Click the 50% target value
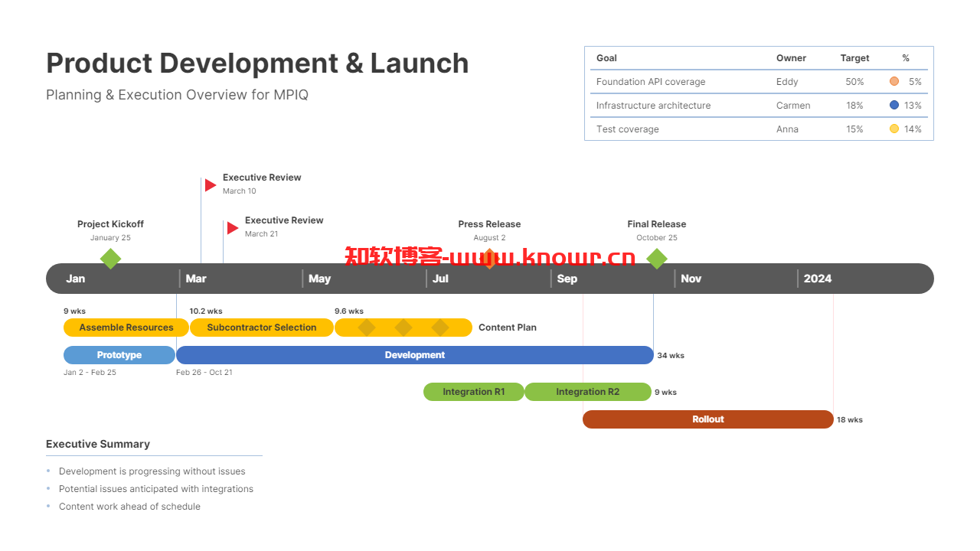Viewport: 980px width, 551px height. tap(855, 82)
